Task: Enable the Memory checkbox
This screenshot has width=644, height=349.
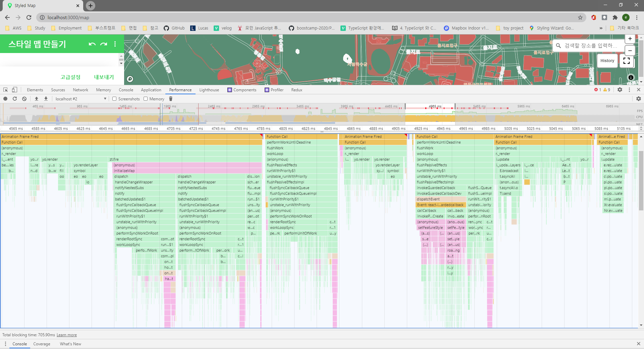Action: click(x=146, y=99)
